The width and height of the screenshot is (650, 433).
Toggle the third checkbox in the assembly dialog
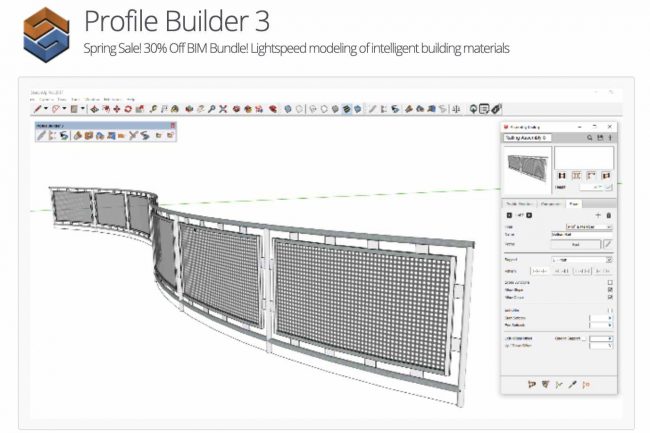point(609,299)
